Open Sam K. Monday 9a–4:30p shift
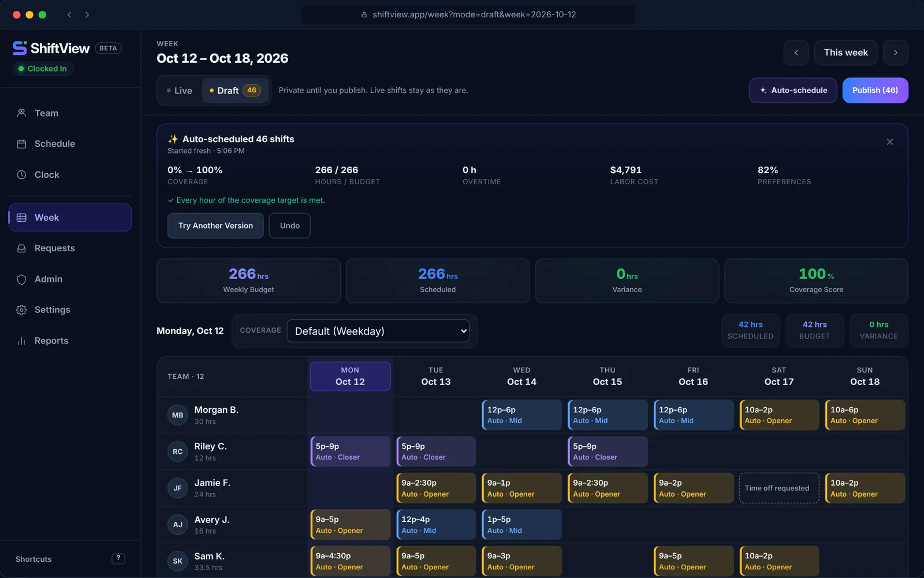 point(350,561)
